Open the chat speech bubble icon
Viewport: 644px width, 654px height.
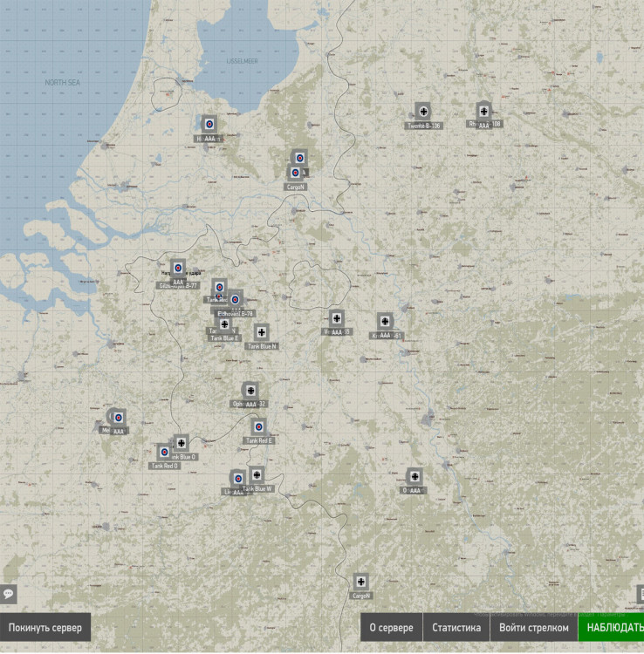coord(9,594)
